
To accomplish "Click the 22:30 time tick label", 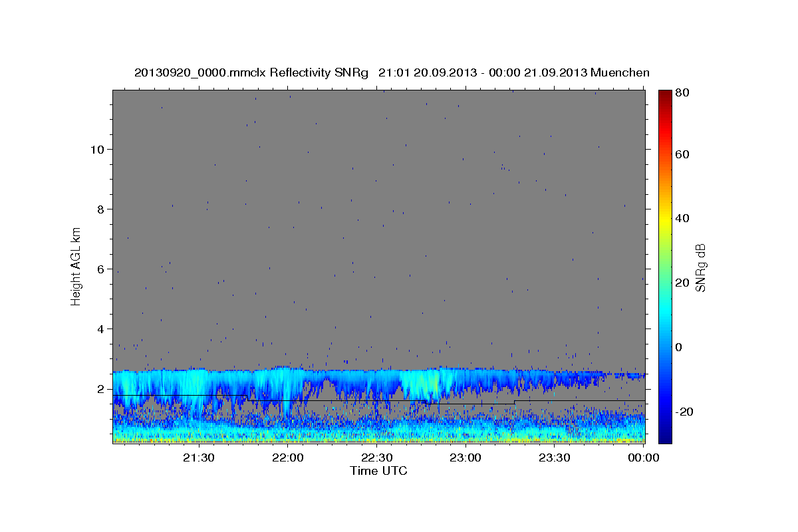I will click(376, 458).
